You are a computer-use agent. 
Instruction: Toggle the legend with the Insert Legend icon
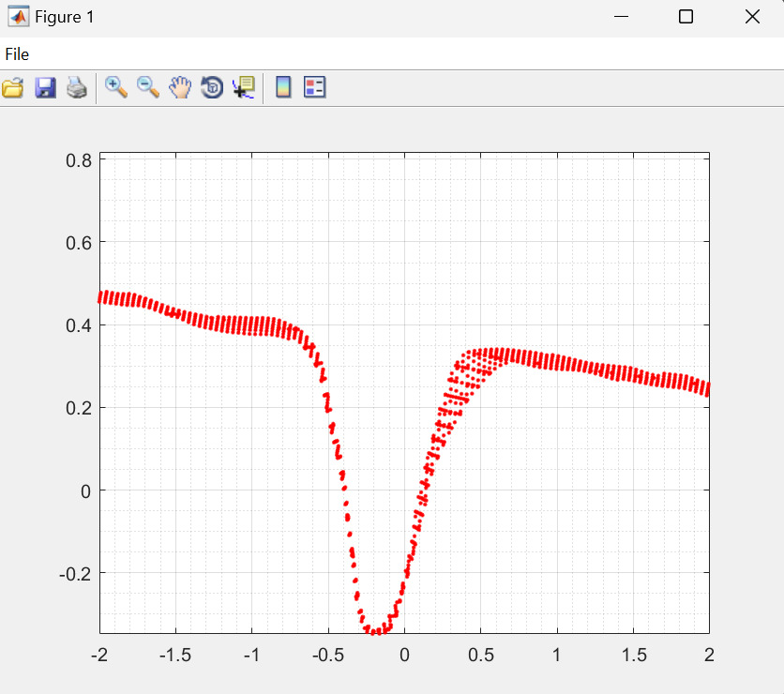(x=315, y=88)
